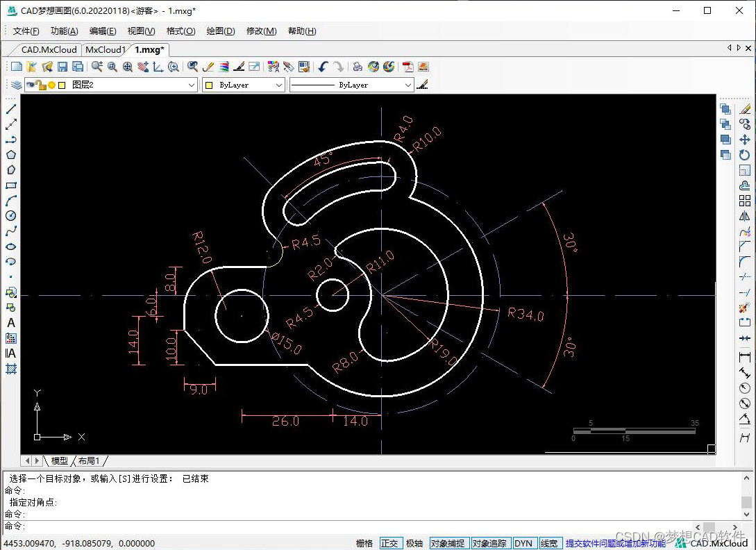756x550 pixels.
Task: Click the command line input field
Action: pyautogui.click(x=347, y=526)
